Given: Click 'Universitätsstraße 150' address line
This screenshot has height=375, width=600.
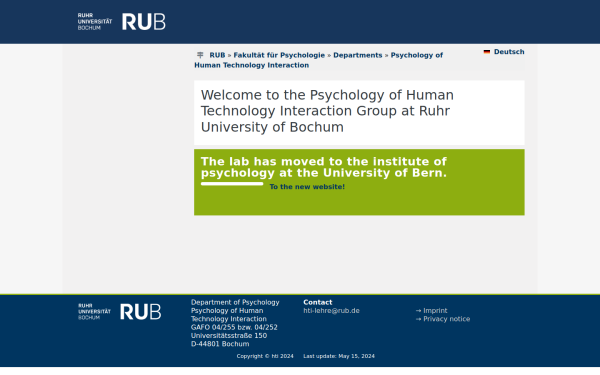Looking at the screenshot, I should pyautogui.click(x=229, y=336).
